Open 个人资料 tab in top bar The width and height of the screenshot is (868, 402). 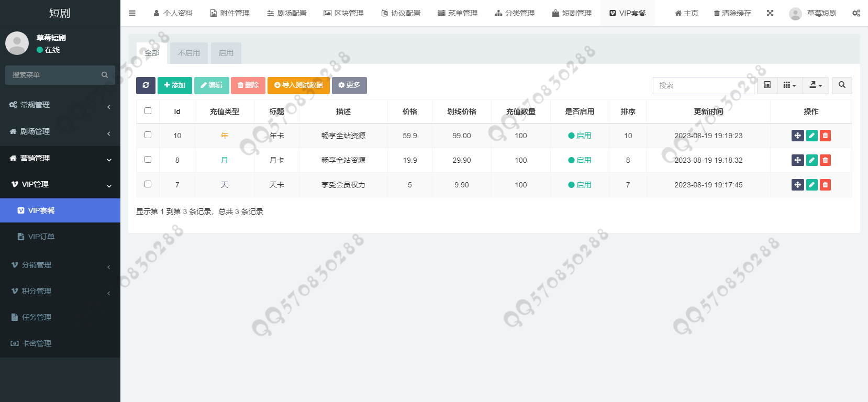173,13
